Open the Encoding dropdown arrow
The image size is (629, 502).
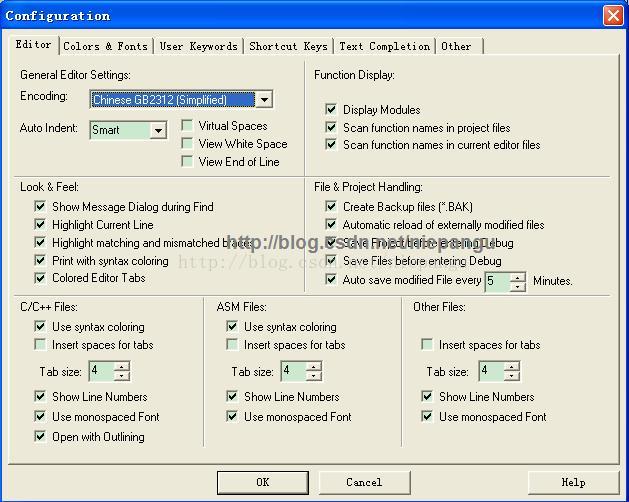264,100
